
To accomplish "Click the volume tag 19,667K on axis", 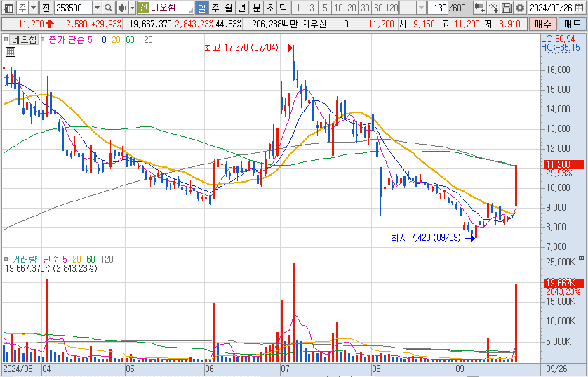I will (x=563, y=283).
